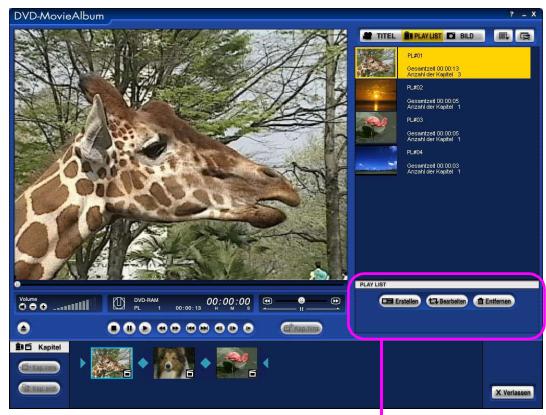Viewport: 546px width, 415px height.
Task: Click the Erstellen playlist button
Action: pyautogui.click(x=400, y=301)
